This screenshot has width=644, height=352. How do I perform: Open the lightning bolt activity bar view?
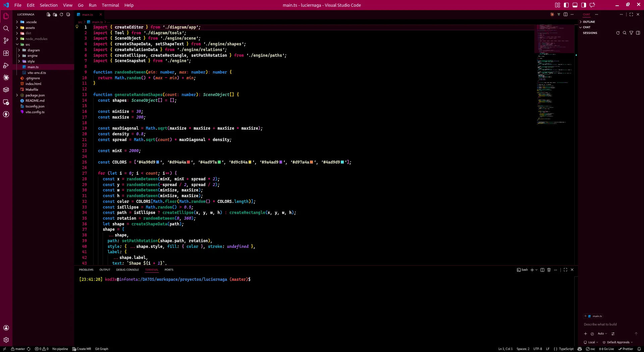[x=6, y=114]
